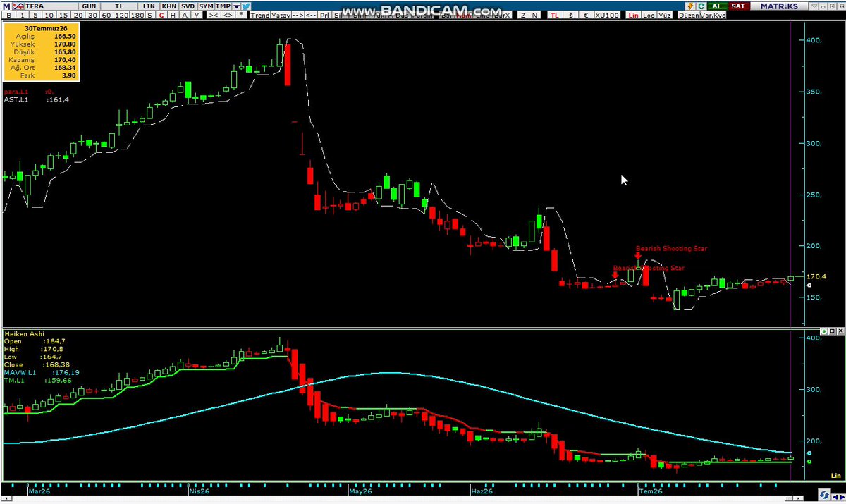Shift chart left with the '<--' button
The height and width of the screenshot is (504, 846).
click(x=311, y=15)
